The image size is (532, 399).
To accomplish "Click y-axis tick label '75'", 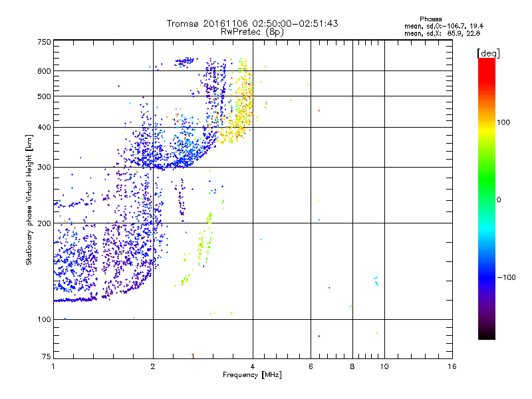I will (46, 356).
